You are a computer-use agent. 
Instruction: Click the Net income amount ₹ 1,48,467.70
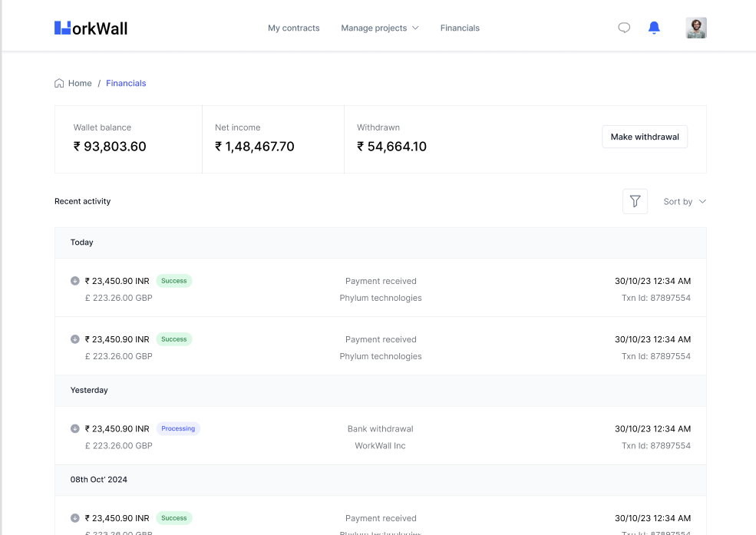(255, 146)
